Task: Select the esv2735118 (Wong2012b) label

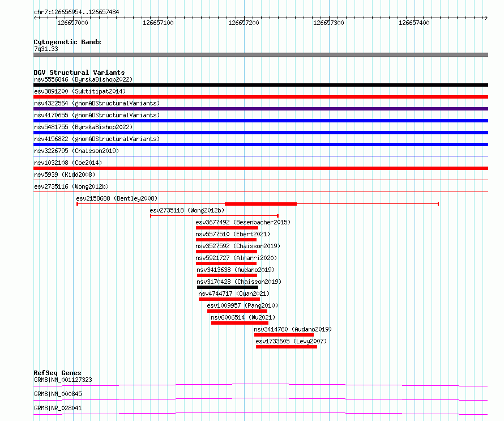Action: click(x=187, y=210)
